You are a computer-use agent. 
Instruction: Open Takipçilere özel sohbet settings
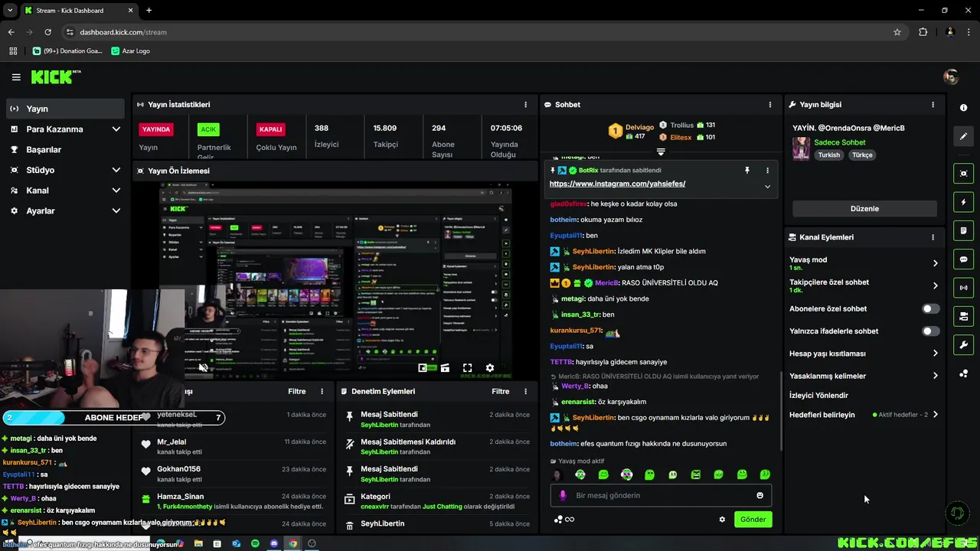point(864,285)
